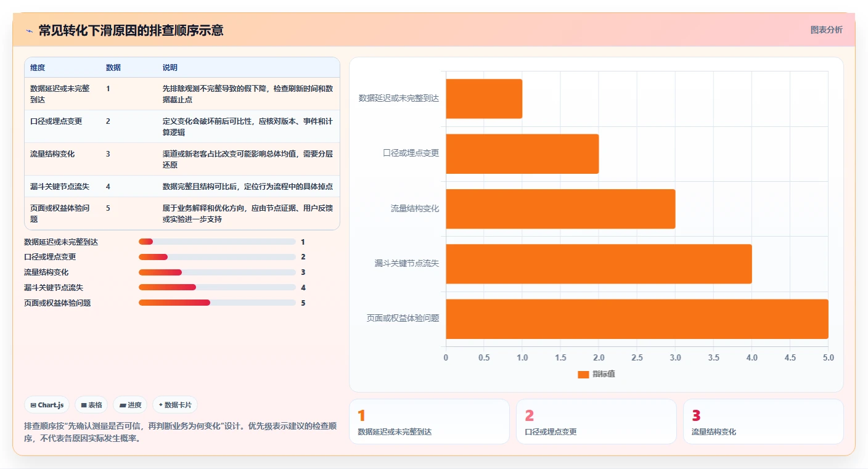The width and height of the screenshot is (868, 469).
Task: Click progress bar for 数据延迟或未完整到达
Action: [x=217, y=242]
